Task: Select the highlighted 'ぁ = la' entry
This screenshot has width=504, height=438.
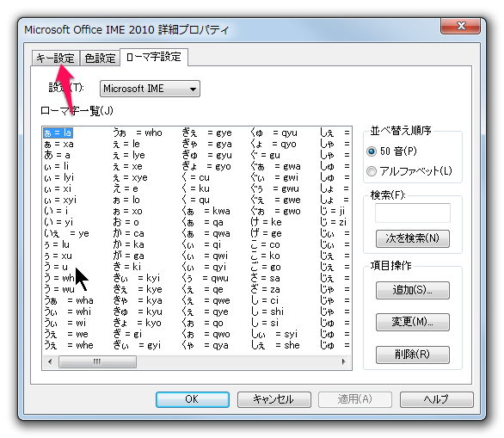Action: click(x=58, y=133)
